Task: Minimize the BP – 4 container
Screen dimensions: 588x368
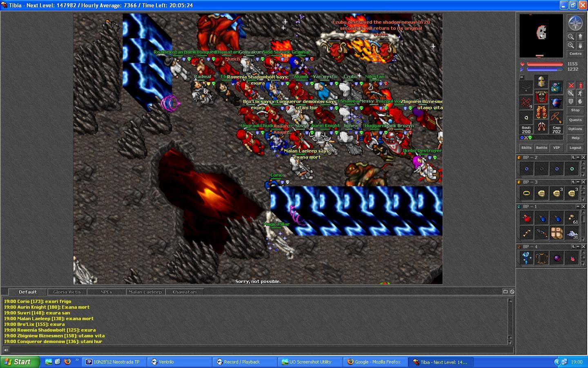Action: click(579, 247)
